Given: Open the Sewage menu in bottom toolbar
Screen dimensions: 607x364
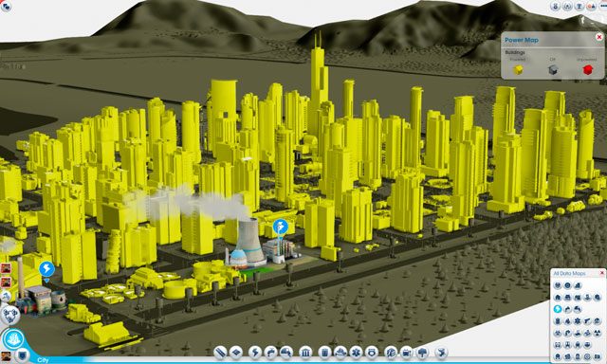Looking at the screenshot, I should [x=286, y=353].
